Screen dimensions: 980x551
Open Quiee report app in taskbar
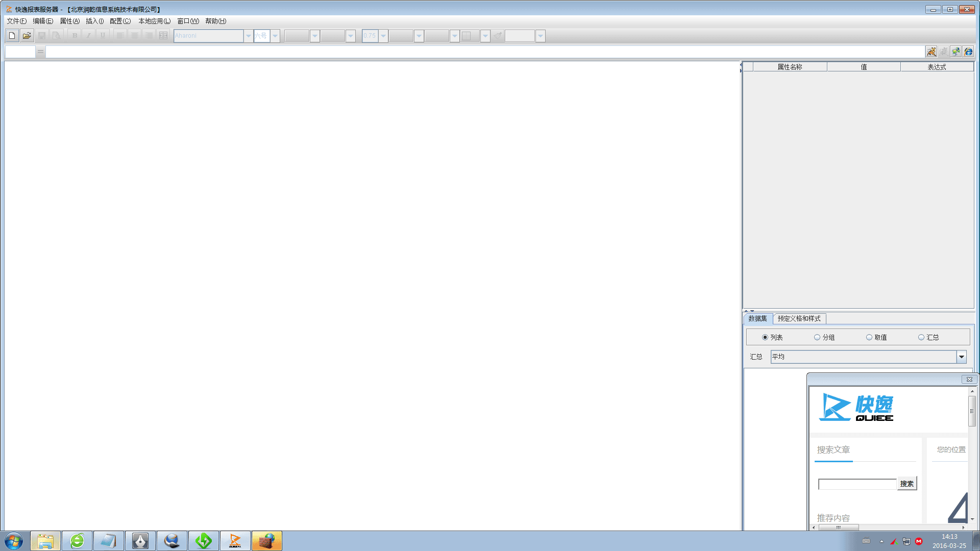[x=235, y=541]
